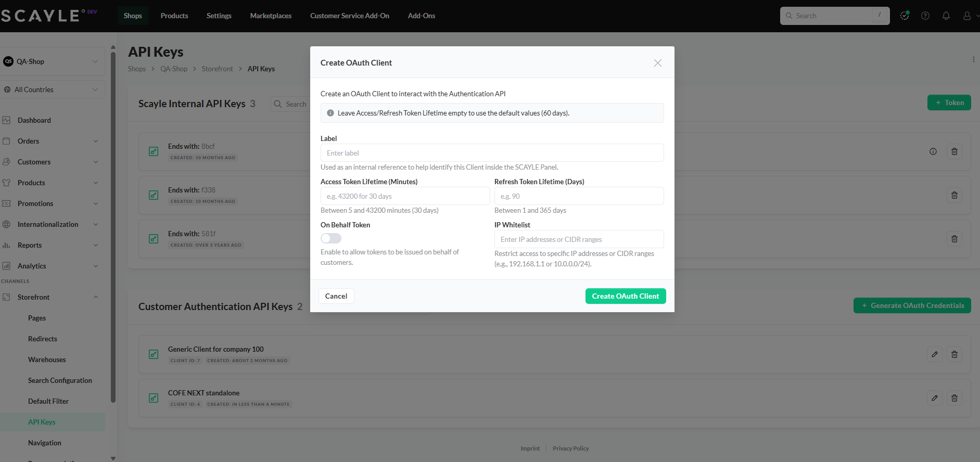The image size is (980, 462).
Task: Delete the COFE NEXT standalone client
Action: [x=954, y=398]
